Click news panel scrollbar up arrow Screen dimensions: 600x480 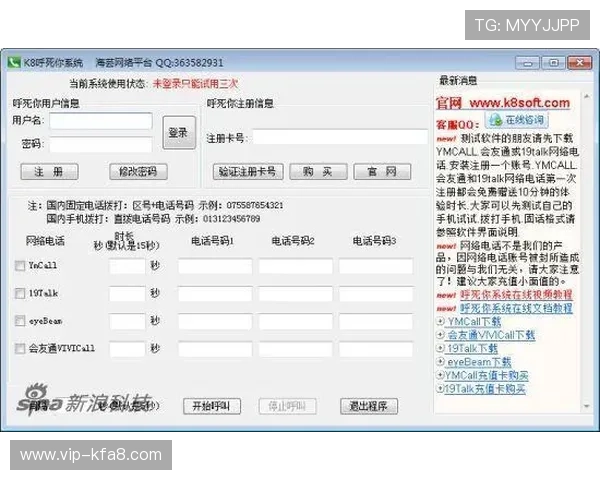tap(586, 97)
